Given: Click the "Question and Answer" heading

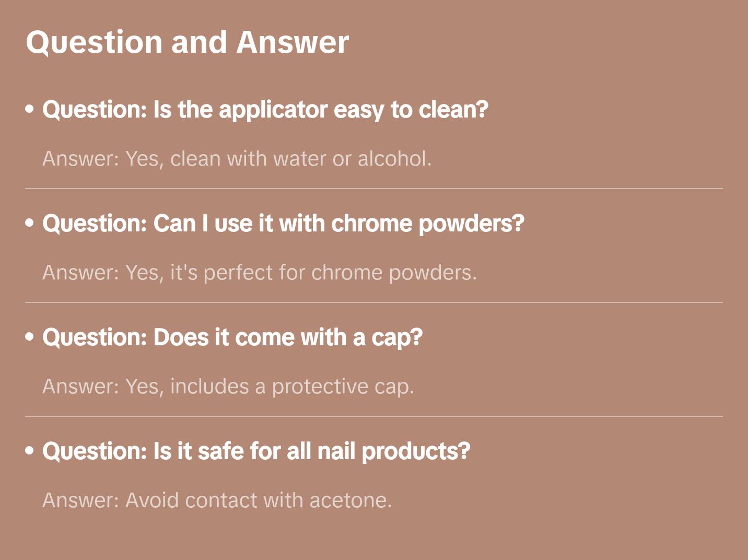Looking at the screenshot, I should [x=187, y=42].
